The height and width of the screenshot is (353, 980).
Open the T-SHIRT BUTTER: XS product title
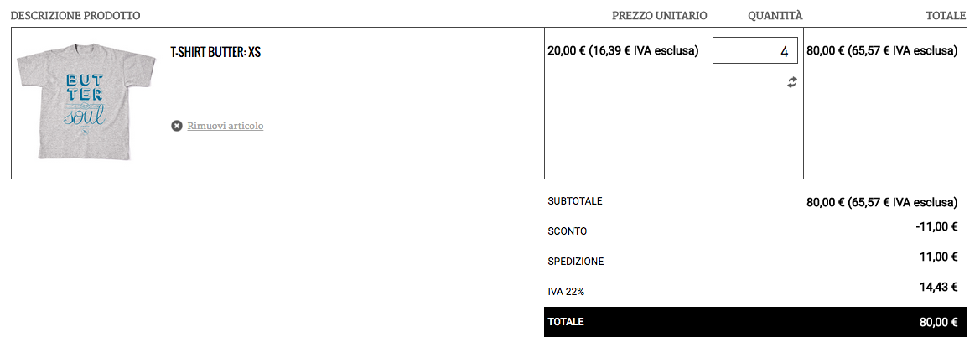215,52
